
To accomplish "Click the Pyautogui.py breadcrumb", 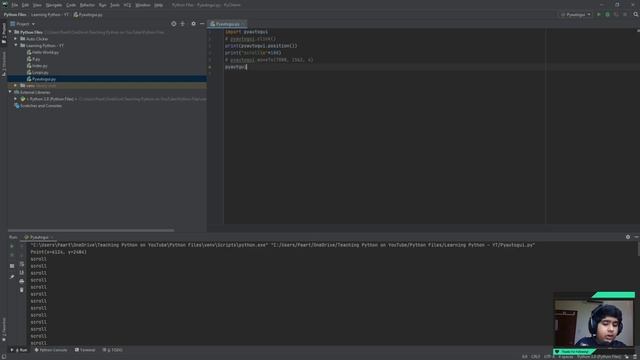I will click(88, 15).
